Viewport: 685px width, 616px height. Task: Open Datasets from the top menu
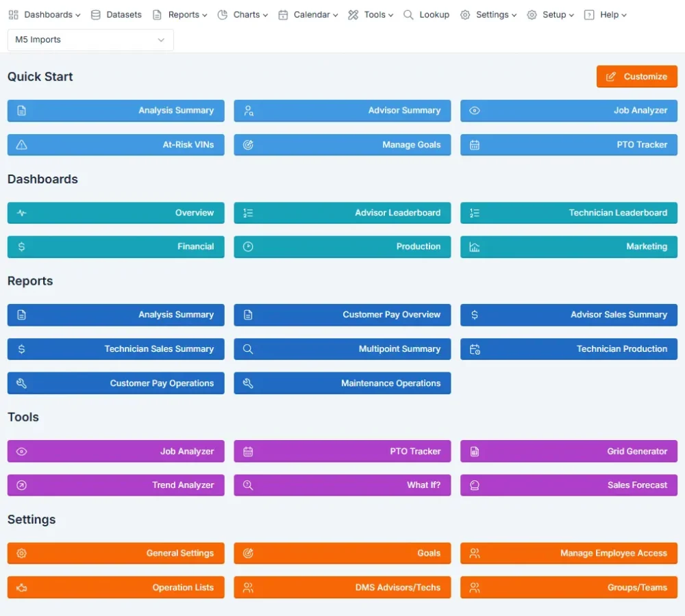click(x=116, y=14)
